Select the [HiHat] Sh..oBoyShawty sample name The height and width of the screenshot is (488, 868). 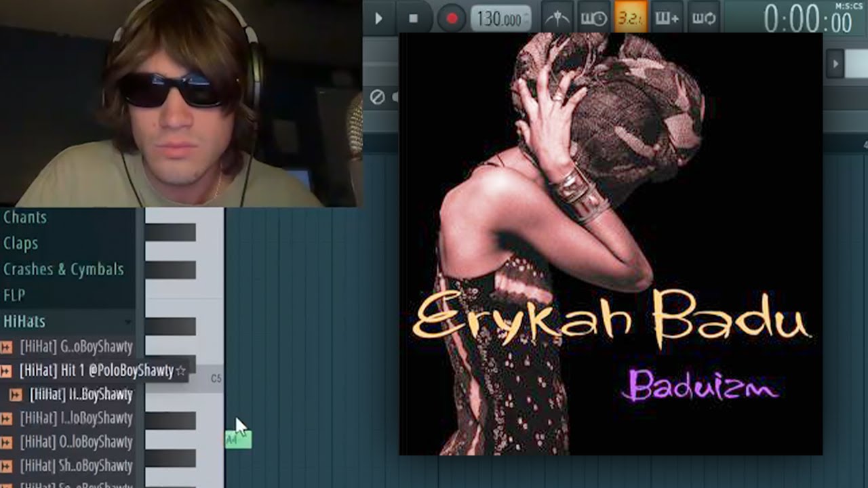pos(76,466)
